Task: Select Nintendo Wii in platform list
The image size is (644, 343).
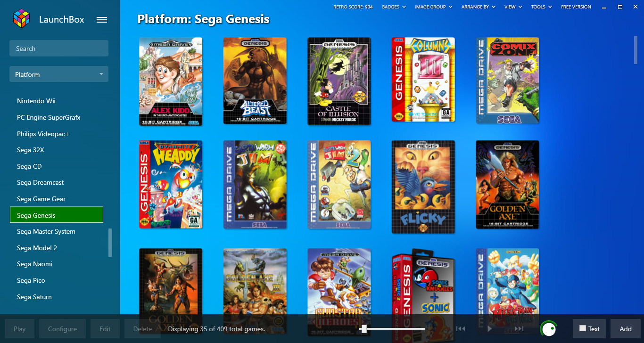Action: pyautogui.click(x=36, y=101)
